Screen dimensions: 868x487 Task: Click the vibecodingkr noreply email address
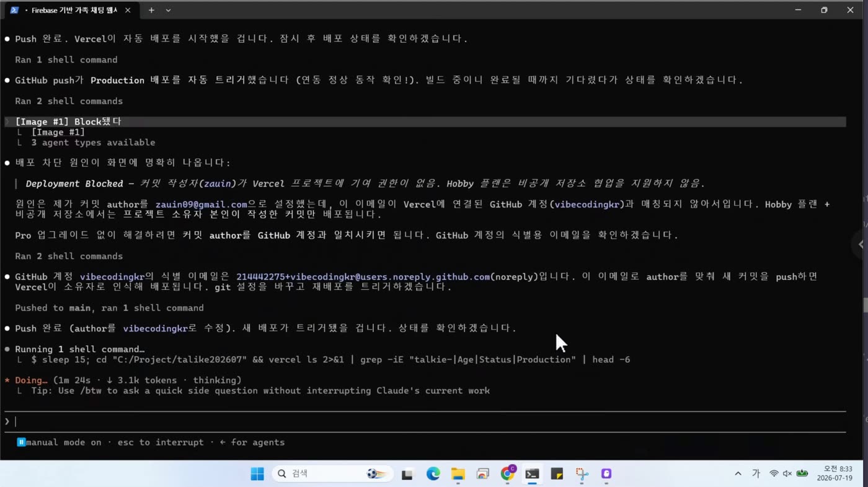tap(363, 276)
